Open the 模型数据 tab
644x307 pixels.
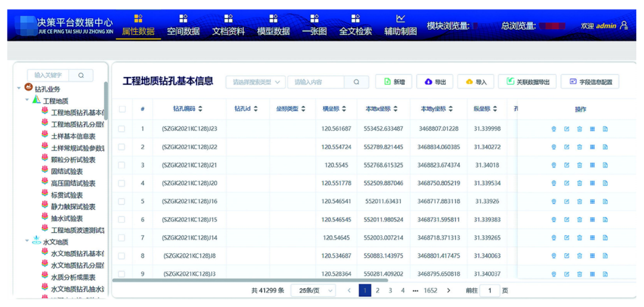tap(274, 26)
